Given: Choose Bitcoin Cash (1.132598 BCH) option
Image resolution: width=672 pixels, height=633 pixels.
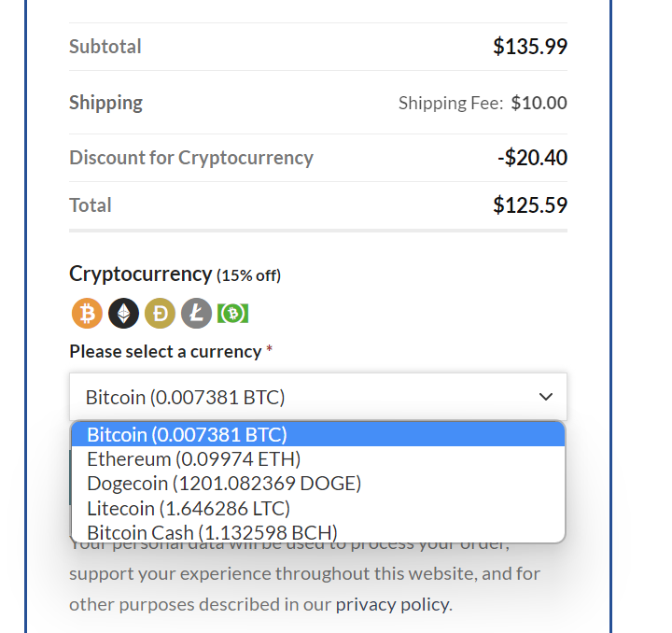Looking at the screenshot, I should (318, 533).
